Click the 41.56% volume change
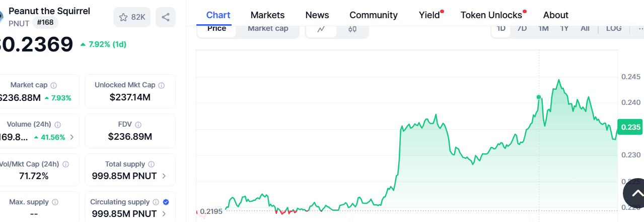644x222 pixels. (50, 137)
